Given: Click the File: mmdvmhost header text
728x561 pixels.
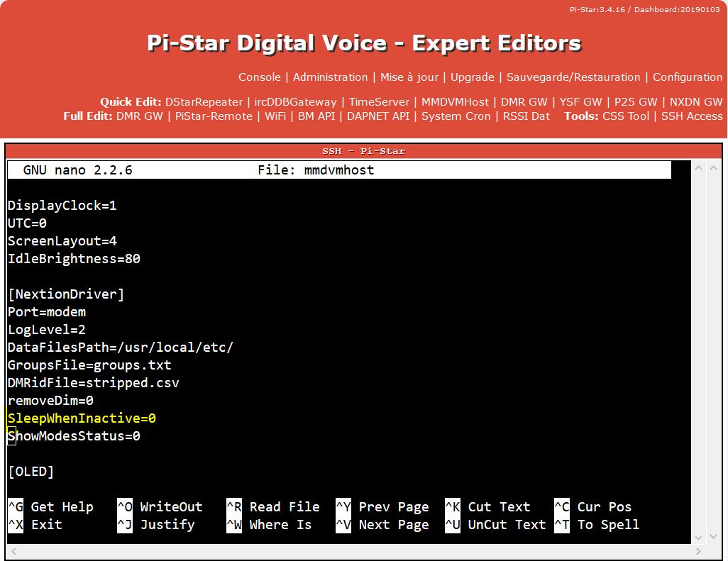Looking at the screenshot, I should [316, 170].
